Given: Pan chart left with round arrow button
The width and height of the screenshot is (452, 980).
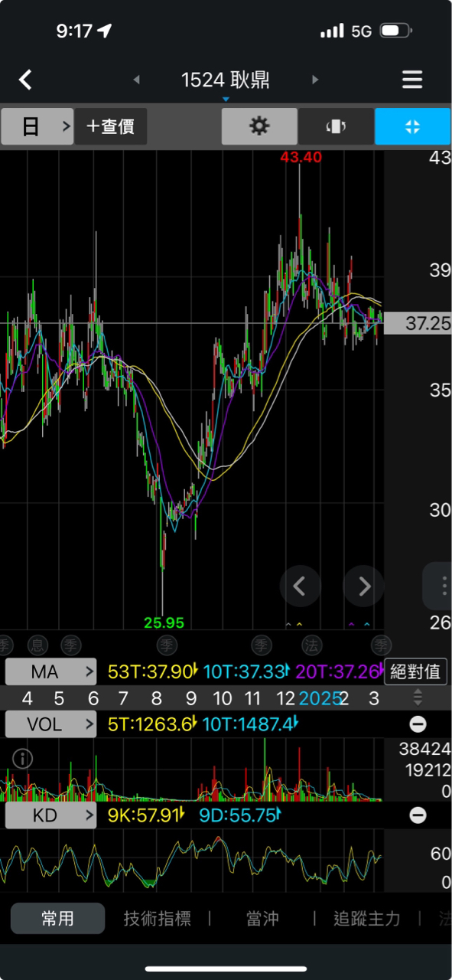Looking at the screenshot, I should 300,586.
